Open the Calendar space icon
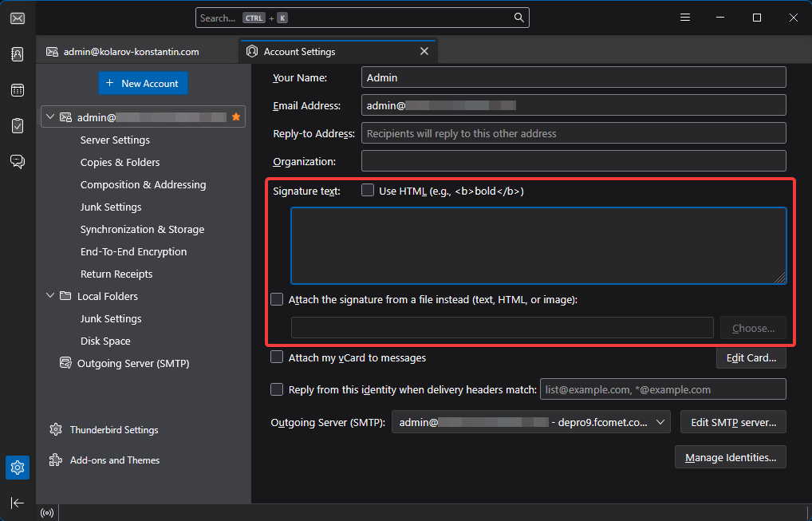This screenshot has height=521, width=812. 18,90
